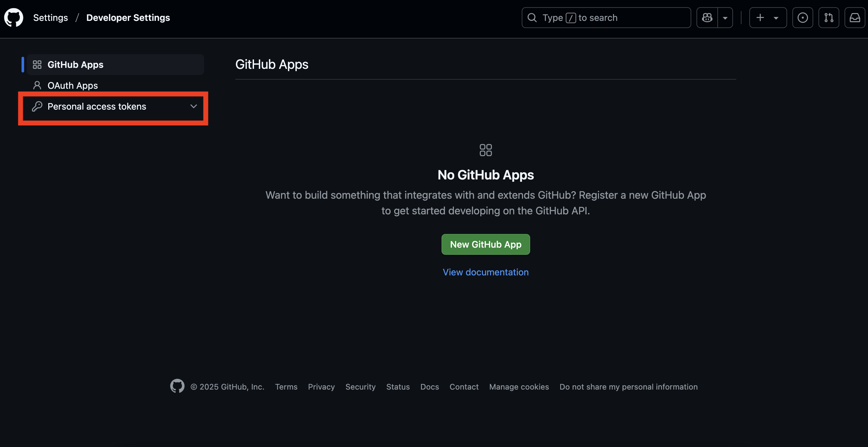Open the Docs footer link
The width and height of the screenshot is (868, 447).
coord(430,387)
